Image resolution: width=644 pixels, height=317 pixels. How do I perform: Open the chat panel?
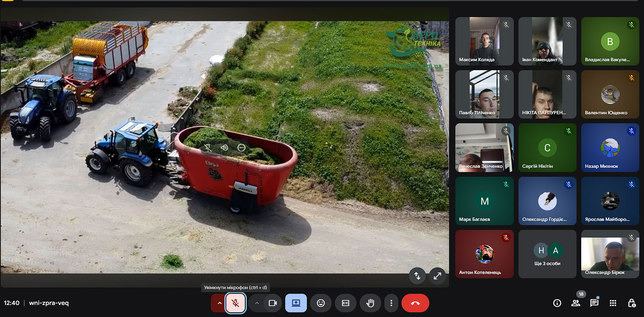click(x=594, y=303)
